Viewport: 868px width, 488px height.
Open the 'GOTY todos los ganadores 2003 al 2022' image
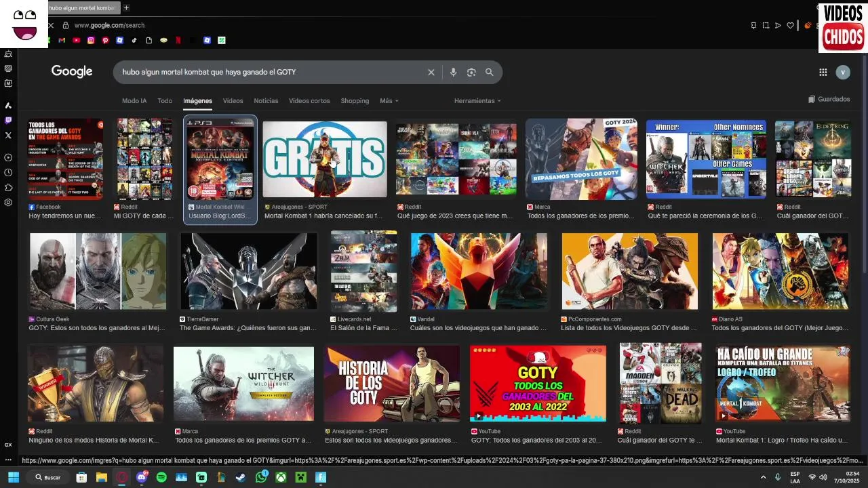pyautogui.click(x=538, y=384)
